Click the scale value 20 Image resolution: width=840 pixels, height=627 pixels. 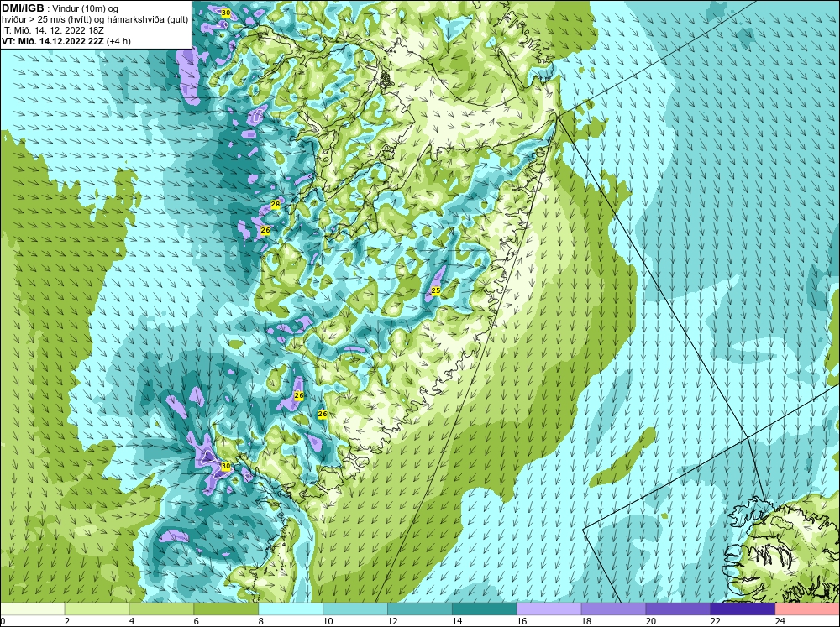651,621
